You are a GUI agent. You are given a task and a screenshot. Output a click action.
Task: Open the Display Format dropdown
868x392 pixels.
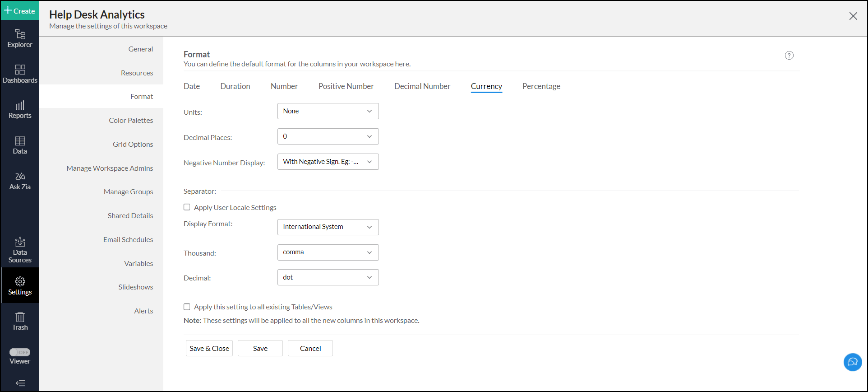[328, 227]
